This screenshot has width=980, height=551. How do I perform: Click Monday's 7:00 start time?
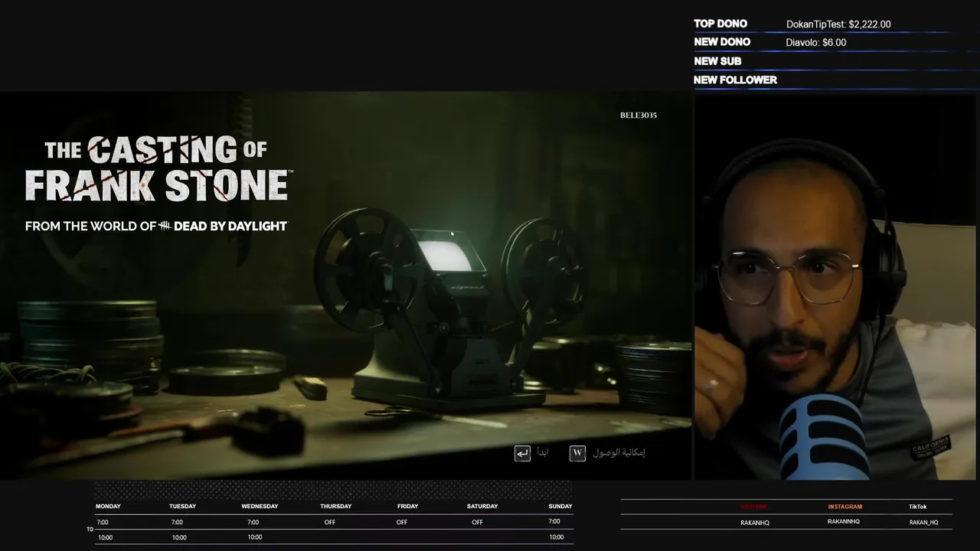pyautogui.click(x=103, y=522)
